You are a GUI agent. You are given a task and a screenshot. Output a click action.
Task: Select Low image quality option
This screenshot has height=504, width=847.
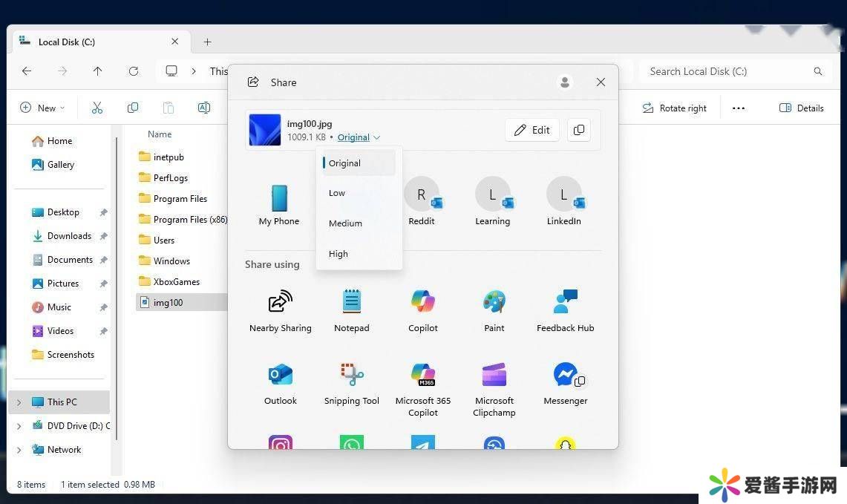pyautogui.click(x=337, y=193)
